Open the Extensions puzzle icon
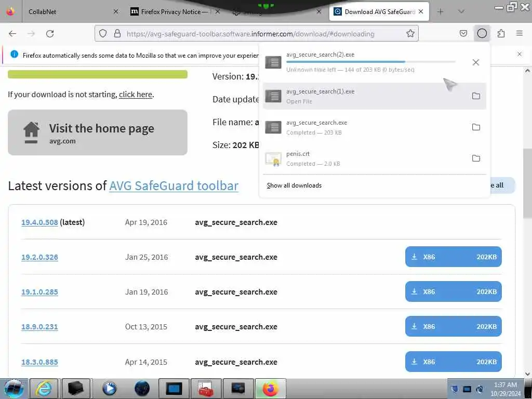Screen dimensions: 532x399 [x=501, y=33]
